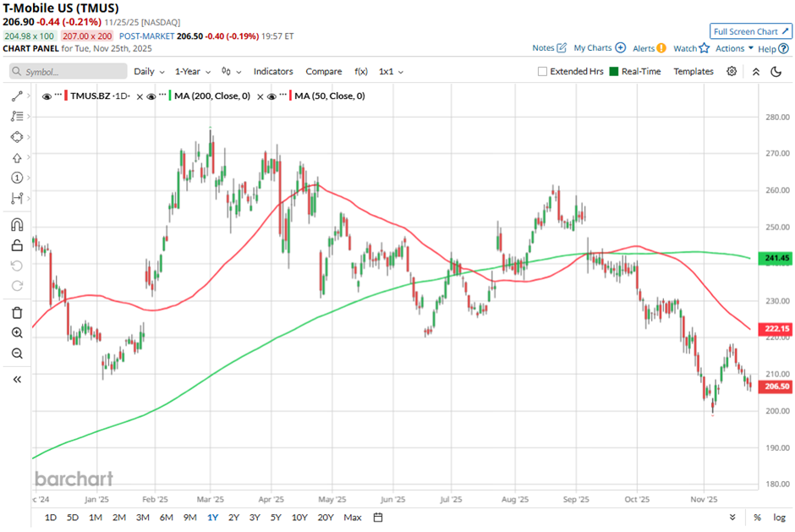This screenshot has height=532, width=795.
Task: Click the 222.15 MA 50 price label
Action: (x=776, y=329)
